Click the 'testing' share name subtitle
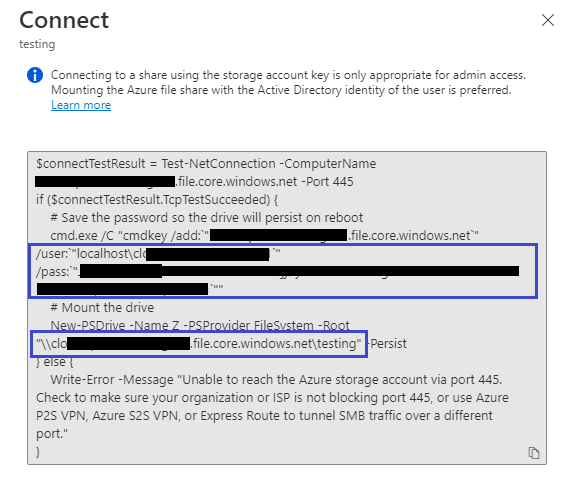Screen dimensions: 561x481 tap(37, 44)
